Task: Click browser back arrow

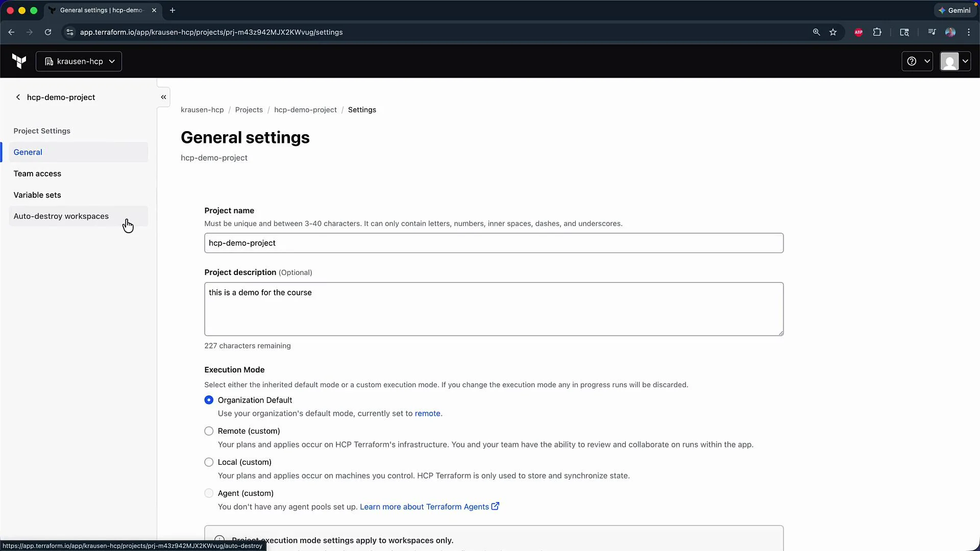Action: (11, 32)
